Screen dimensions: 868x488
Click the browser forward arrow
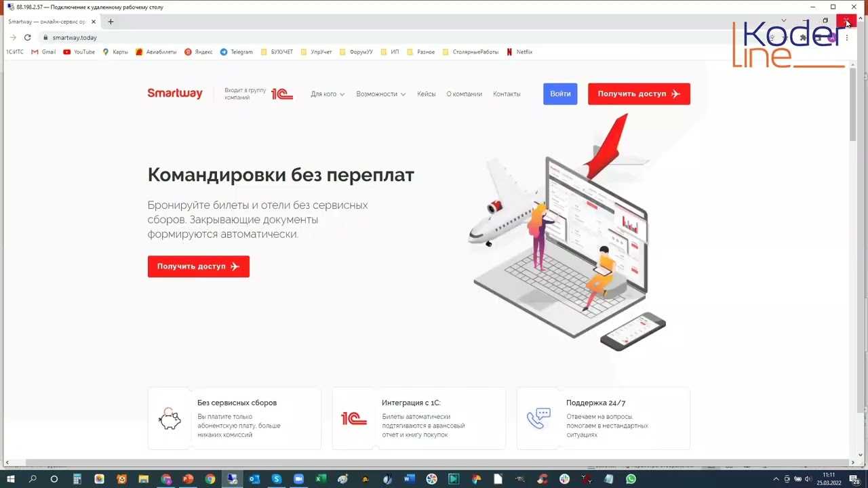coord(13,37)
